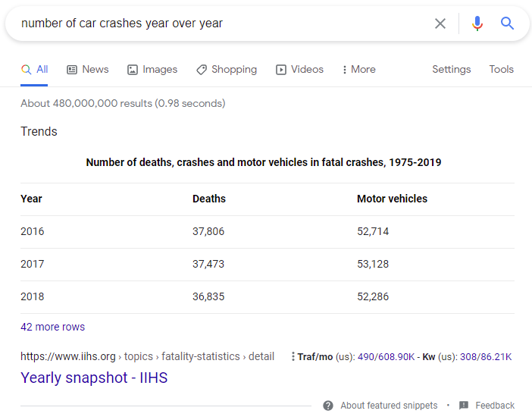This screenshot has width=532, height=420.
Task: Open three-dot options beside IIHS result URL
Action: pyautogui.click(x=293, y=356)
